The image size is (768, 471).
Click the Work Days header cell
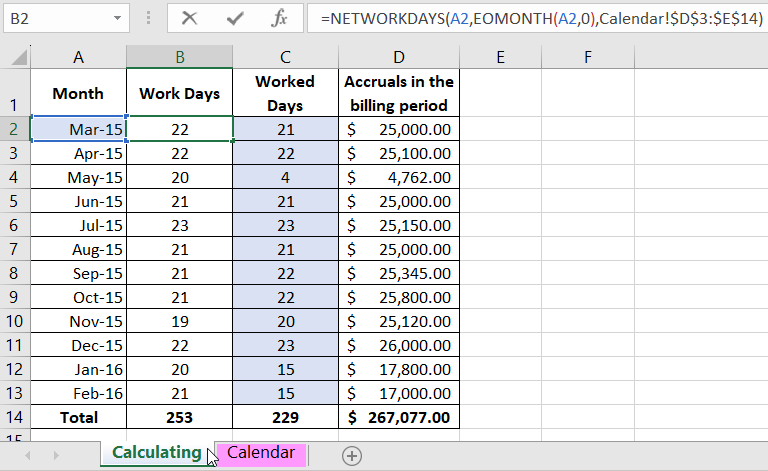180,93
